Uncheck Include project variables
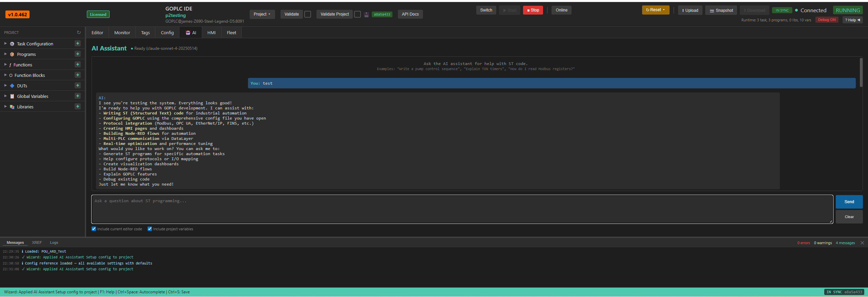868x297 pixels. [150, 229]
